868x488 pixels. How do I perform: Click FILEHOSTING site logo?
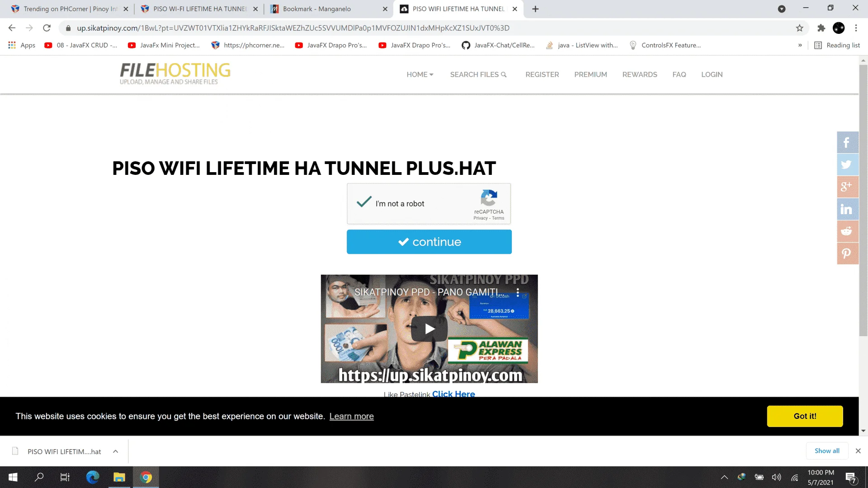(175, 73)
